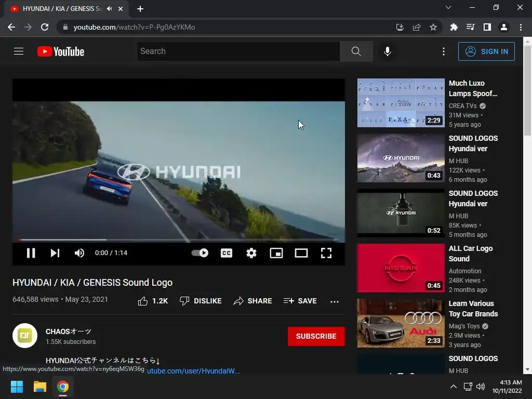This screenshot has width=532, height=399.
Task: Click Chrome icon in taskbar
Action: [62, 387]
